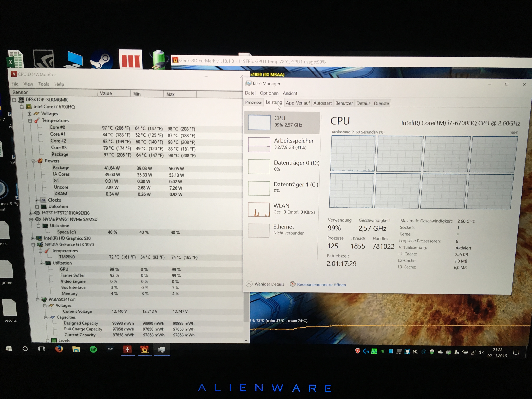Launch Firefox from the taskbar
The height and width of the screenshot is (399, 532).
pos(59,349)
